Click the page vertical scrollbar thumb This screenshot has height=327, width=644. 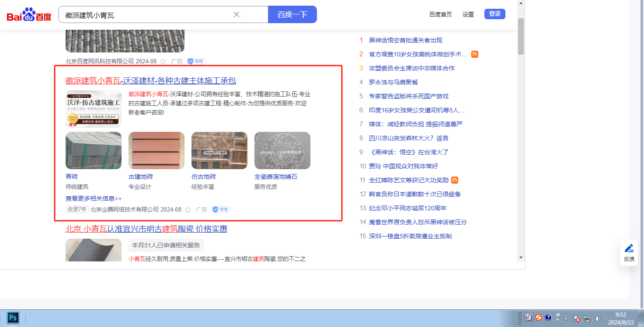click(521, 36)
